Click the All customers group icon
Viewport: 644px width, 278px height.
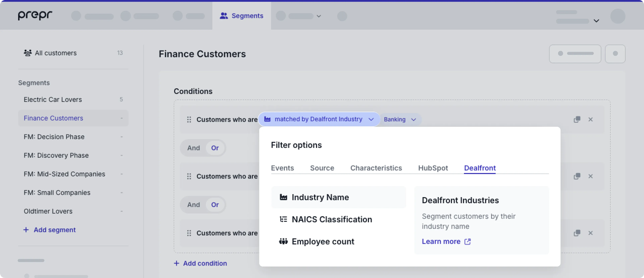pos(28,53)
